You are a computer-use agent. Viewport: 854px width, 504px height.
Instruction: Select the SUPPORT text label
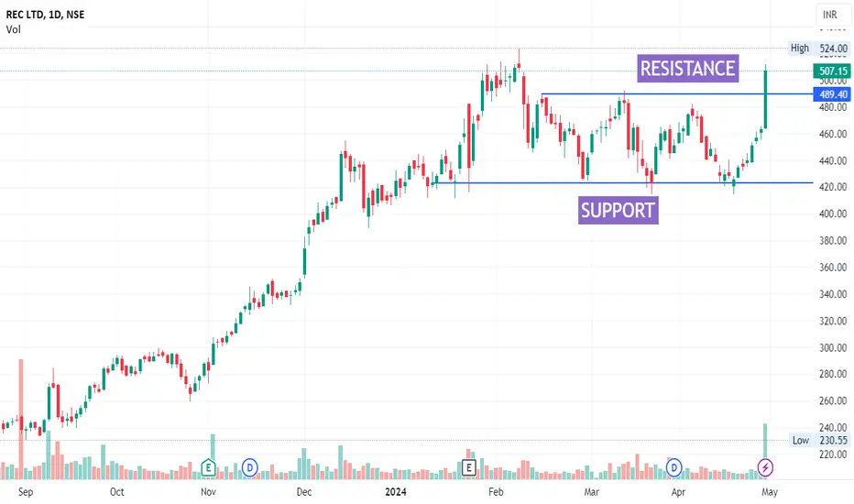click(619, 211)
